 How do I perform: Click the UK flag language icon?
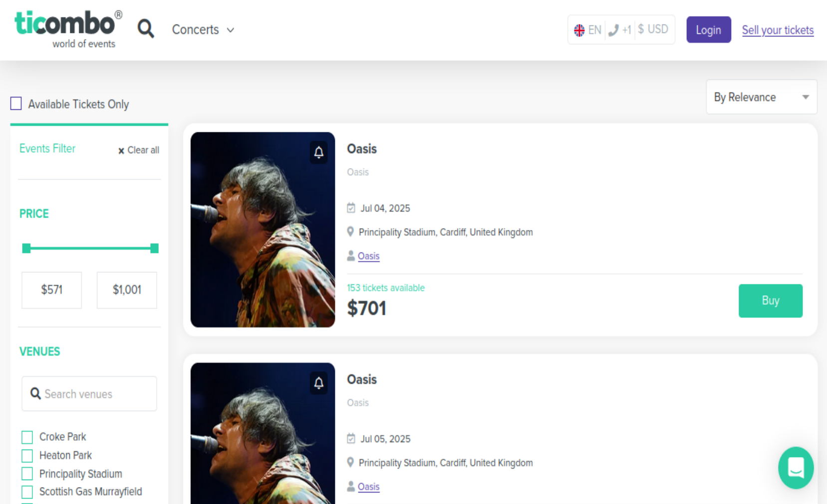coord(579,30)
